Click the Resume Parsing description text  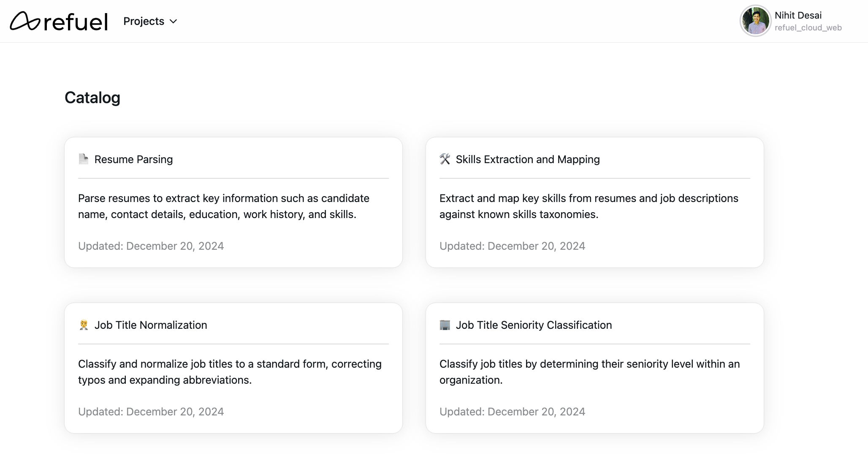pyautogui.click(x=223, y=206)
